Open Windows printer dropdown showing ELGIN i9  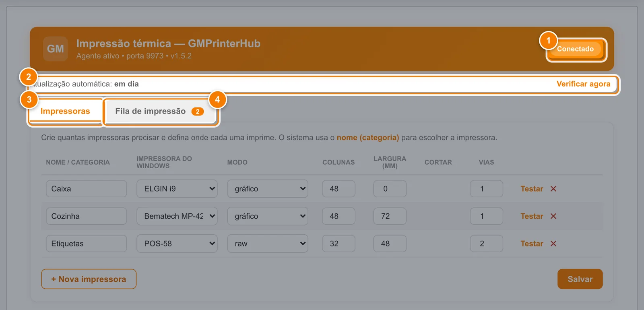pyautogui.click(x=177, y=189)
